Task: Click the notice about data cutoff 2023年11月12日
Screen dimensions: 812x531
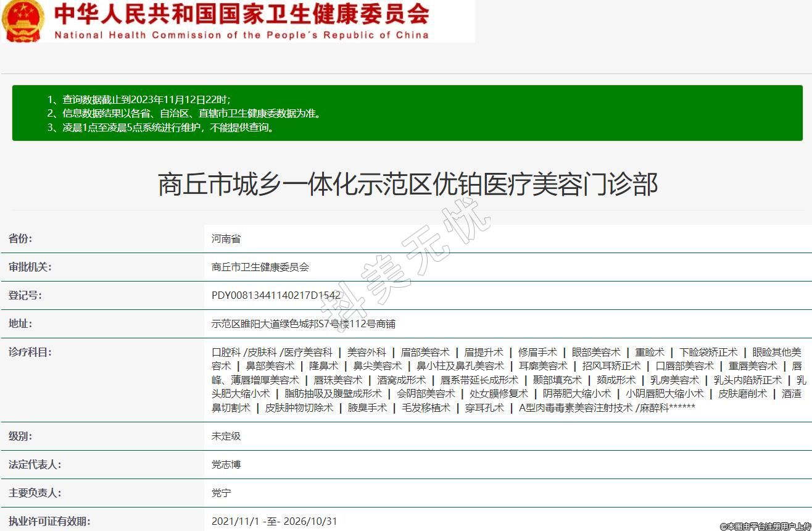Action: pyautogui.click(x=139, y=99)
